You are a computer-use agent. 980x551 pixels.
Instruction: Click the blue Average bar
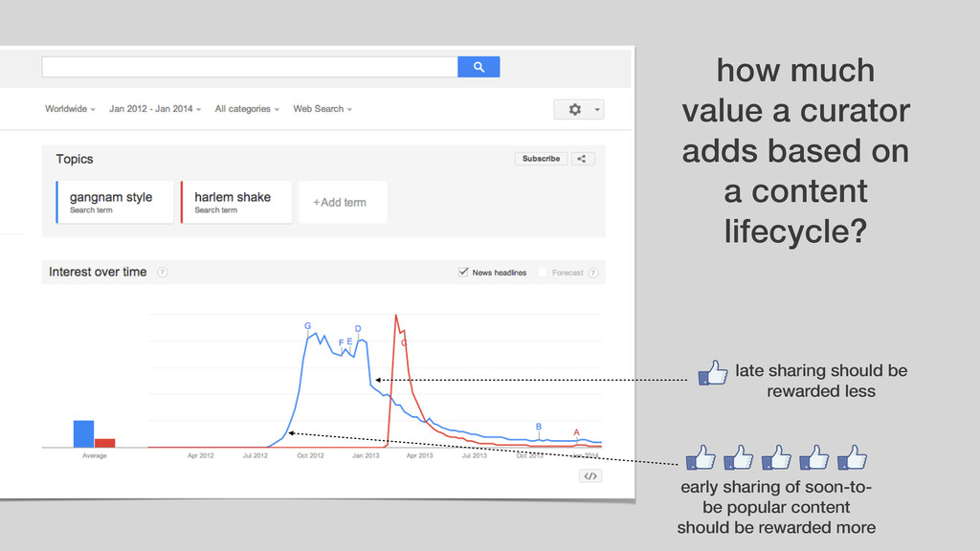84,433
